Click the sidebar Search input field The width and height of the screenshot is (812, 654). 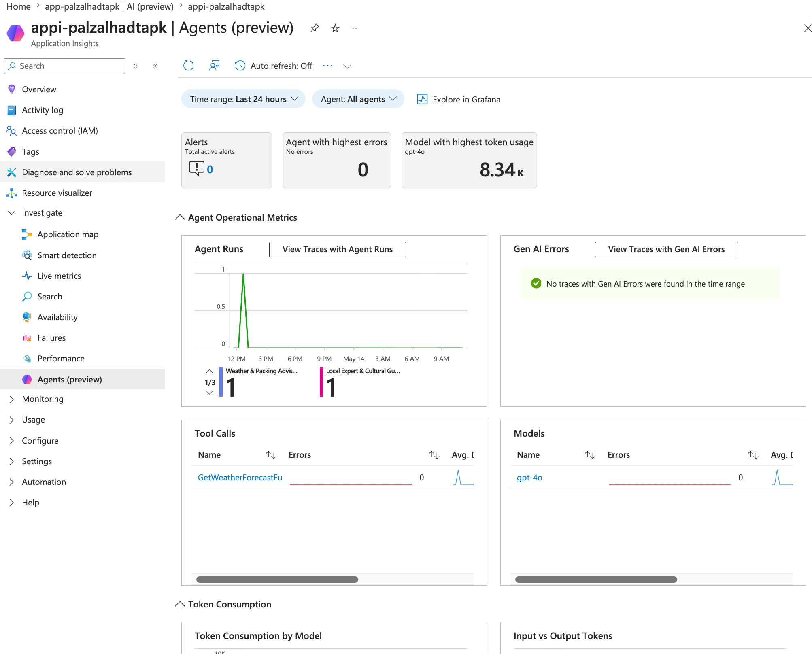pyautogui.click(x=65, y=66)
